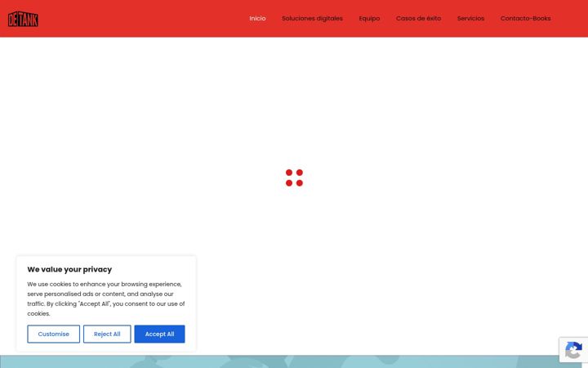Click the reCAPTCHA badge icon
The width and height of the screenshot is (588, 368).
[573, 350]
